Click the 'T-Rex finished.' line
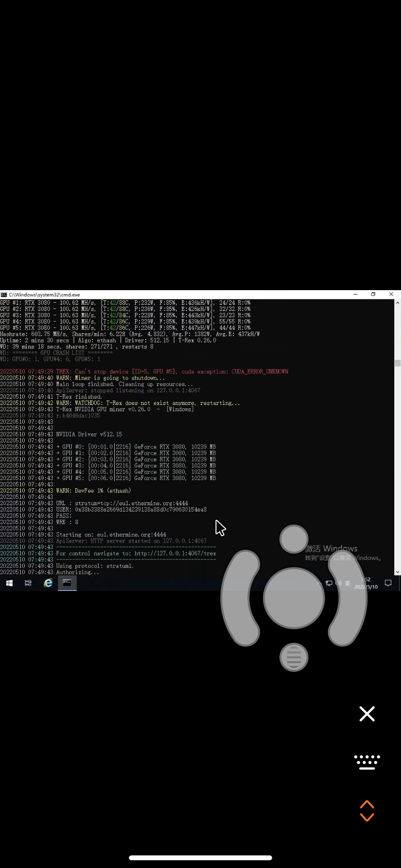This screenshot has height=868, width=401. coord(51,397)
